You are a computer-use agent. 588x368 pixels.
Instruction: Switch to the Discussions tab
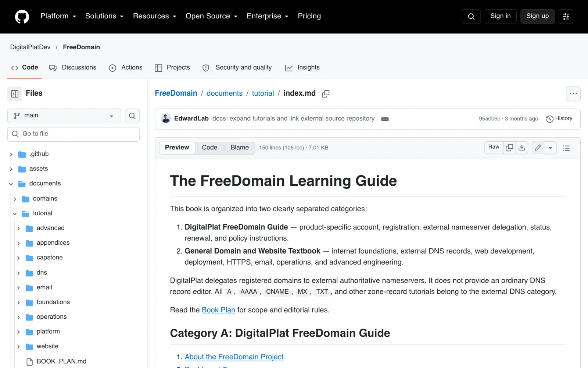coord(73,68)
